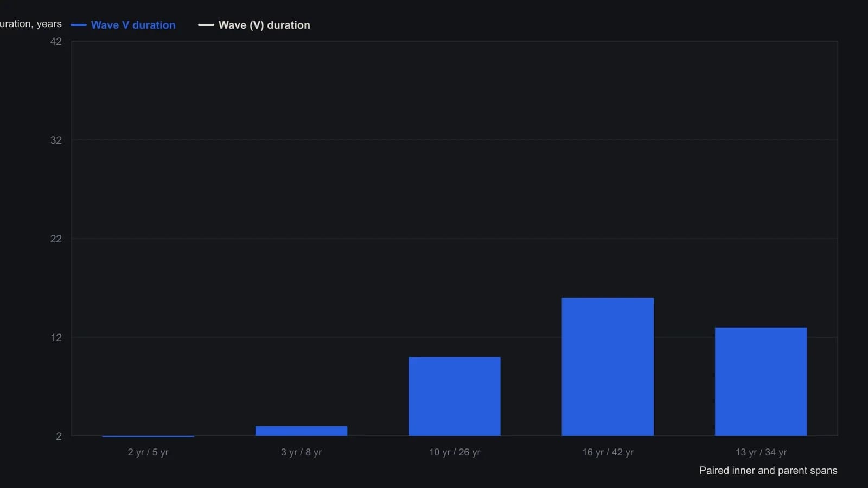Click the x-axis label '10 yr / 26 yr'
Viewport: 868px width, 488px height.
(455, 452)
